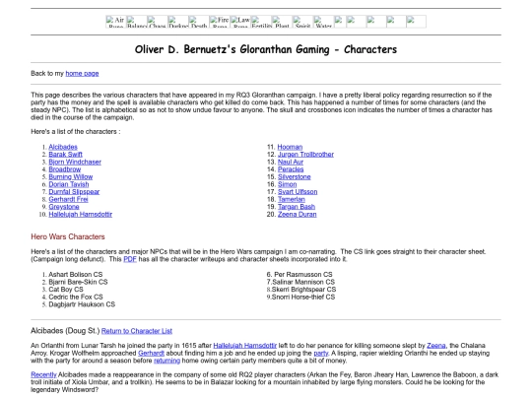
Task: Open the Hooman character link
Action: click(290, 147)
